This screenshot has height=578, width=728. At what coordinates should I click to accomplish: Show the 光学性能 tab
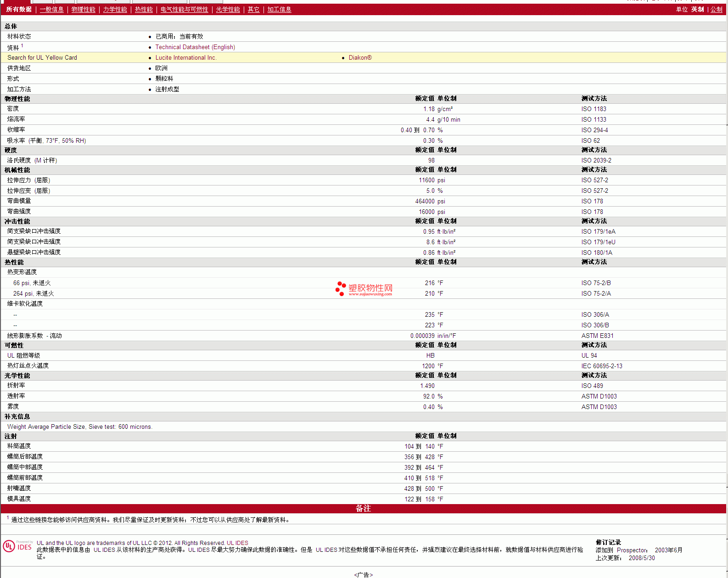click(228, 10)
